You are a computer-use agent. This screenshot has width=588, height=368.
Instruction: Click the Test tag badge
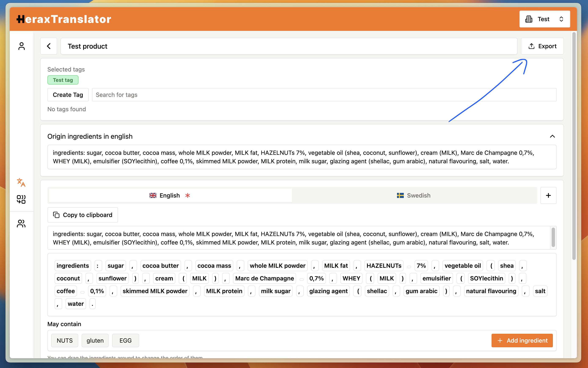[63, 80]
